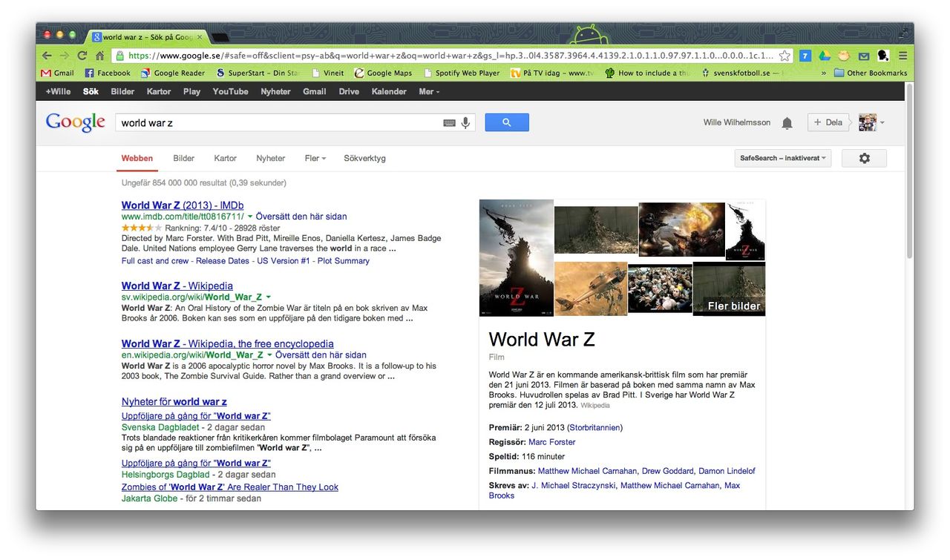Open a new tab with the new-tab button
The width and height of the screenshot is (950, 560).
pyautogui.click(x=220, y=36)
